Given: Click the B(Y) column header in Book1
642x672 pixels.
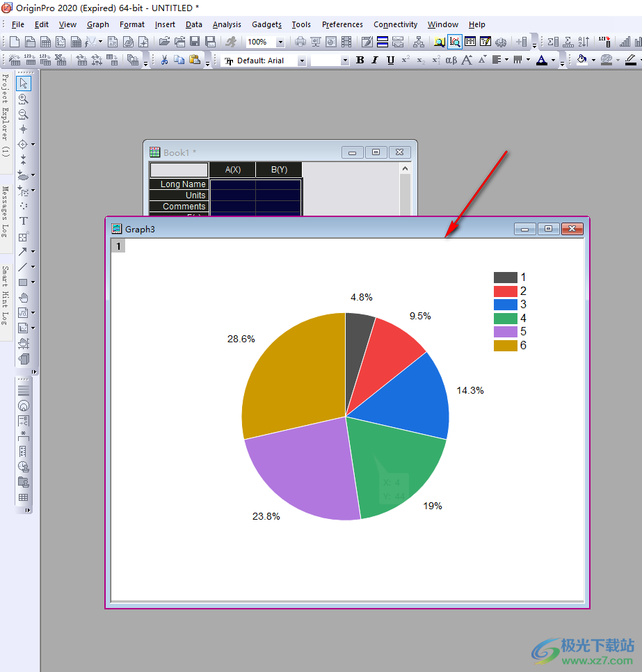Looking at the screenshot, I should click(x=279, y=170).
